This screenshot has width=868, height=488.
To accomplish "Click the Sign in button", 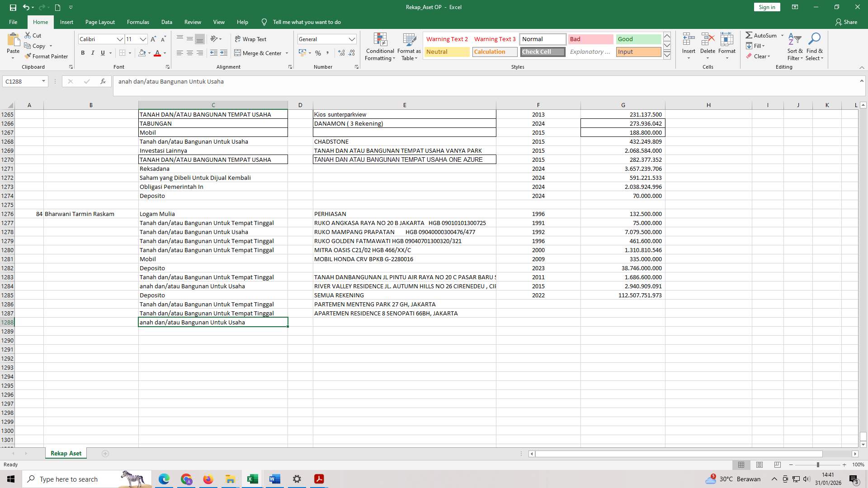I will click(766, 7).
